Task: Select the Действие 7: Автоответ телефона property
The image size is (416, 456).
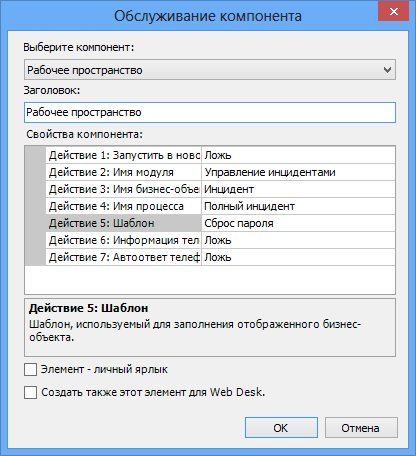Action: [x=124, y=257]
